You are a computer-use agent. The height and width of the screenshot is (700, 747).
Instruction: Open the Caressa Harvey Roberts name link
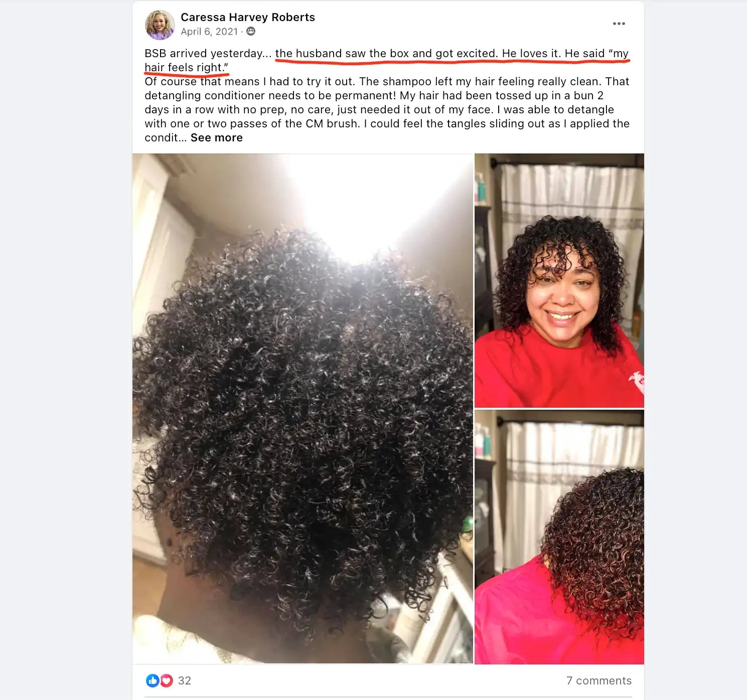tap(248, 17)
